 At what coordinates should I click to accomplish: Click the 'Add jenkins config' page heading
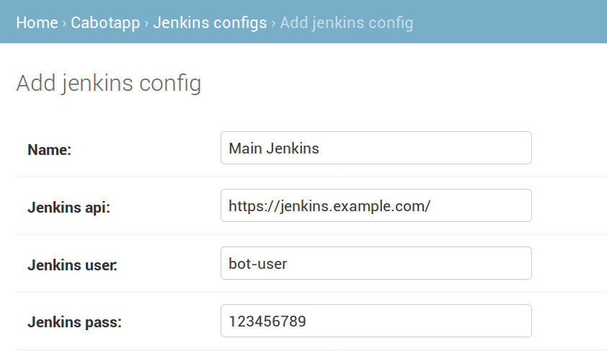click(x=109, y=84)
